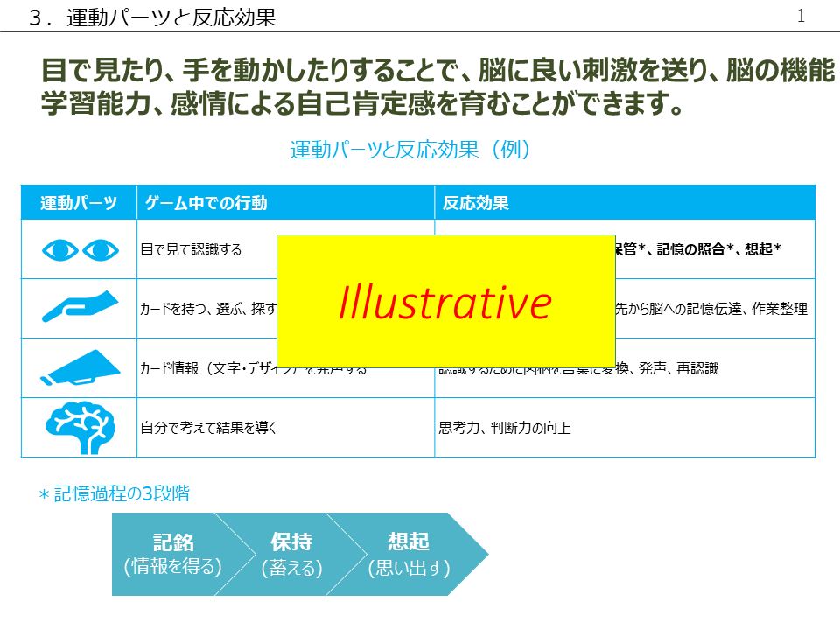840x630 pixels.
Task: Click the brain icon in the table
Action: pyautogui.click(x=80, y=428)
